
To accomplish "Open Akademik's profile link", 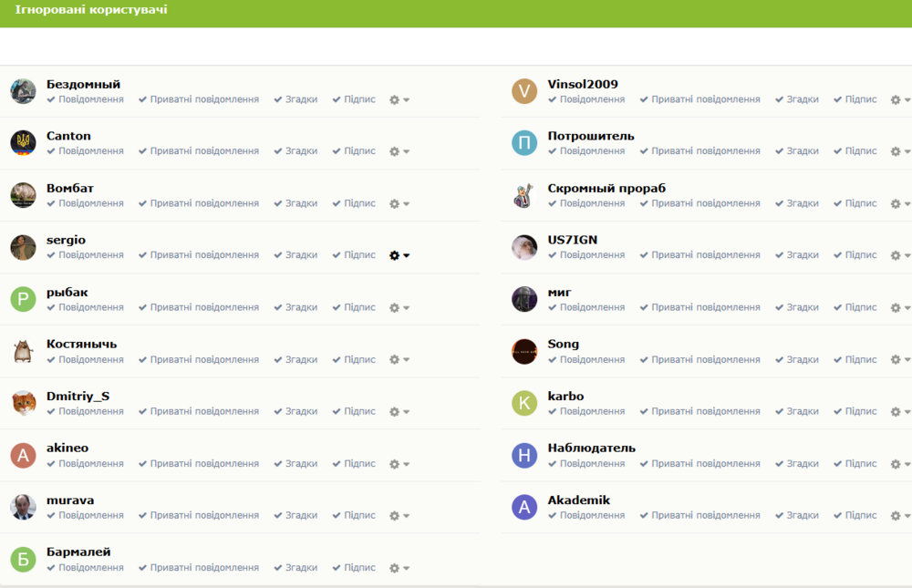I will 578,500.
